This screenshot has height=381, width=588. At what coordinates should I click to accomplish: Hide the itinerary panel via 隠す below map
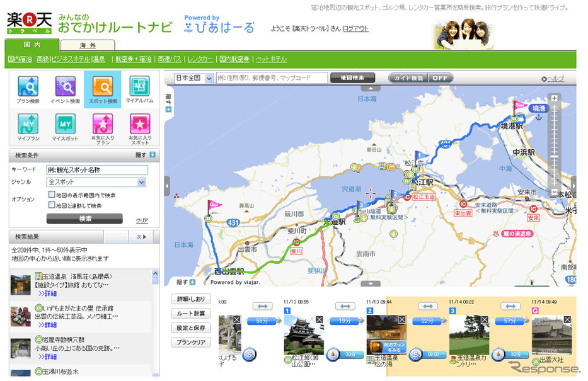coord(186,282)
